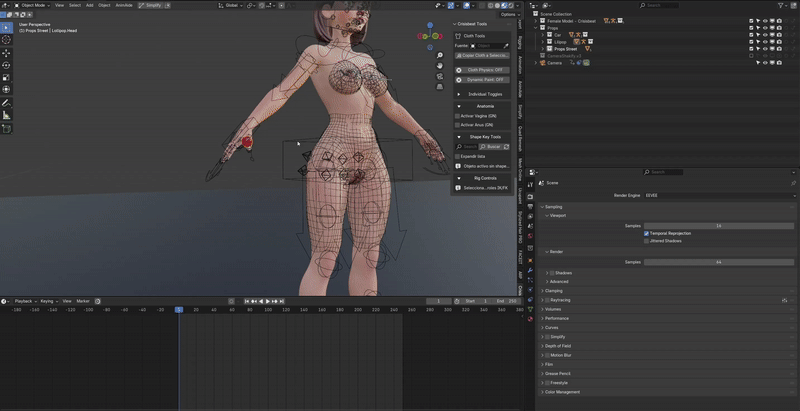This screenshot has width=800, height=411.
Task: Collapse the Props collection
Action: click(x=536, y=28)
